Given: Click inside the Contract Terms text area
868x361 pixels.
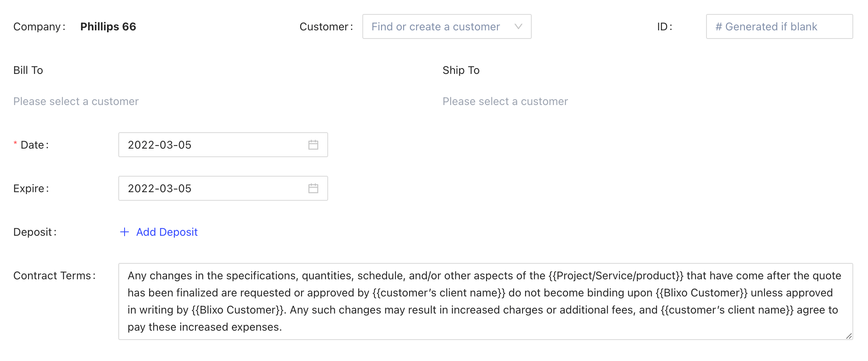Looking at the screenshot, I should click(x=485, y=301).
